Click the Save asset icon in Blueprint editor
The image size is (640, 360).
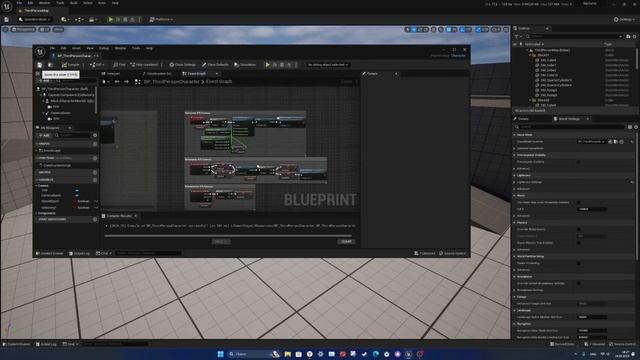(x=40, y=64)
